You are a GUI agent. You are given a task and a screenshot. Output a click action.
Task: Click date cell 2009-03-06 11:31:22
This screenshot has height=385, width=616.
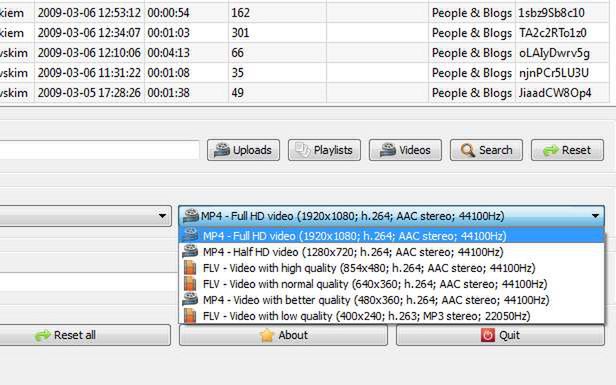pos(90,73)
